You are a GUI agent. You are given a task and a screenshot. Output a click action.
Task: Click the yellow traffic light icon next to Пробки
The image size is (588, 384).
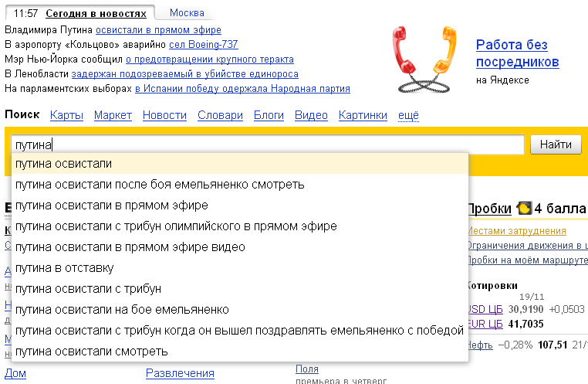click(524, 208)
